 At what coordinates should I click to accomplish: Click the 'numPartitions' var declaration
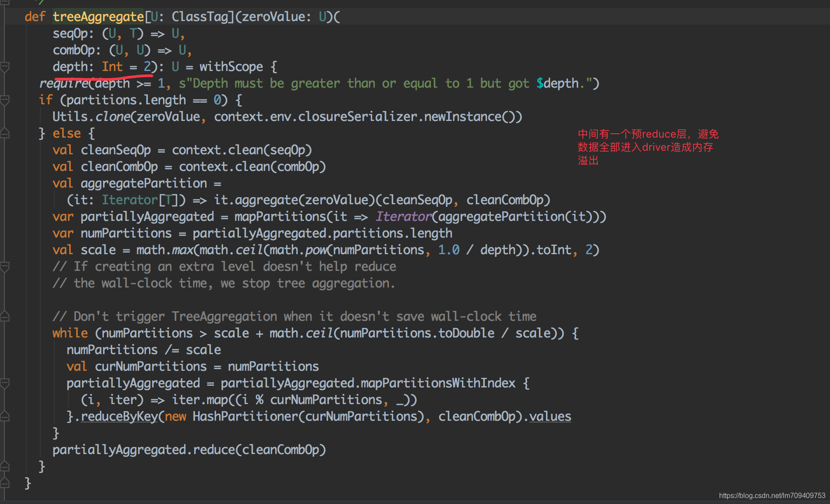coord(126,233)
